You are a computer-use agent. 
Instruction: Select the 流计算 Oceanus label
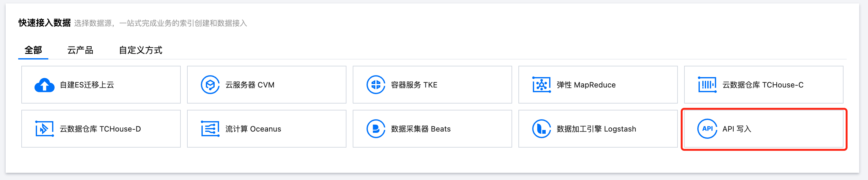pos(253,129)
